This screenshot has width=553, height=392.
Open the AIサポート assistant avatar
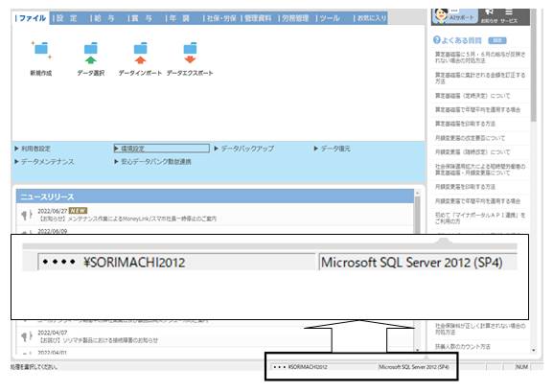(x=441, y=15)
